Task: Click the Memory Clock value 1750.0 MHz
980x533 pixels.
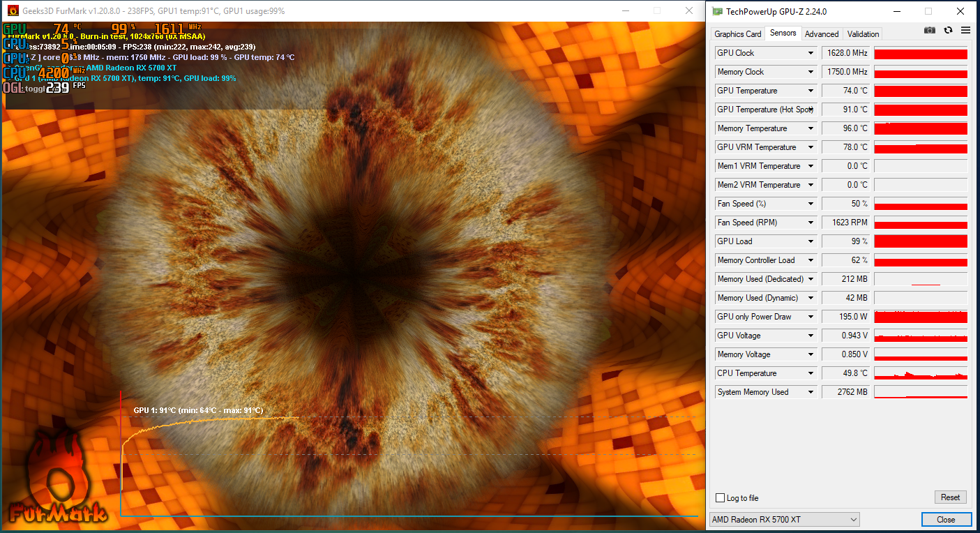Action: [x=846, y=72]
